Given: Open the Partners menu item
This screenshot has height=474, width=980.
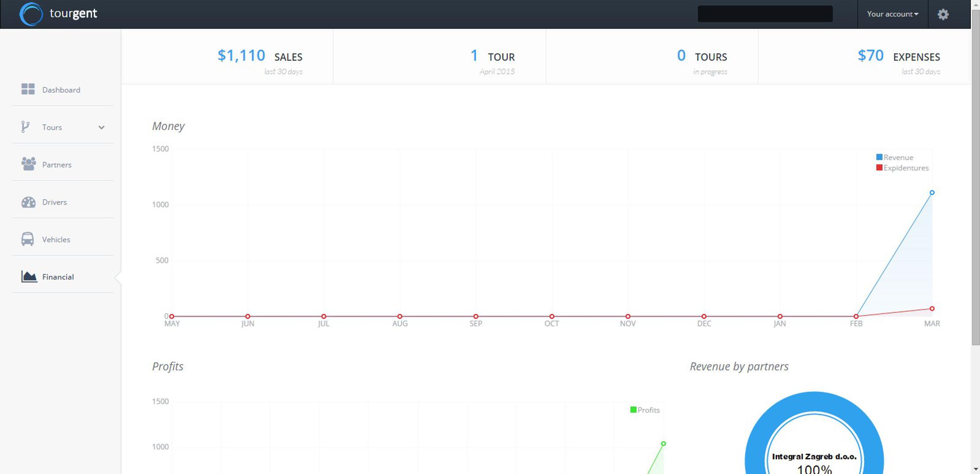Looking at the screenshot, I should point(57,165).
